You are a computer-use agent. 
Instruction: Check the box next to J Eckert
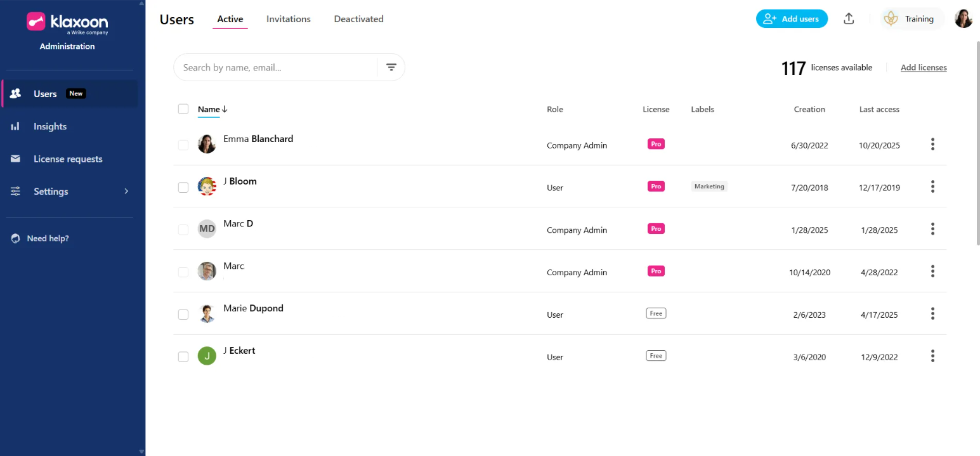pos(183,356)
